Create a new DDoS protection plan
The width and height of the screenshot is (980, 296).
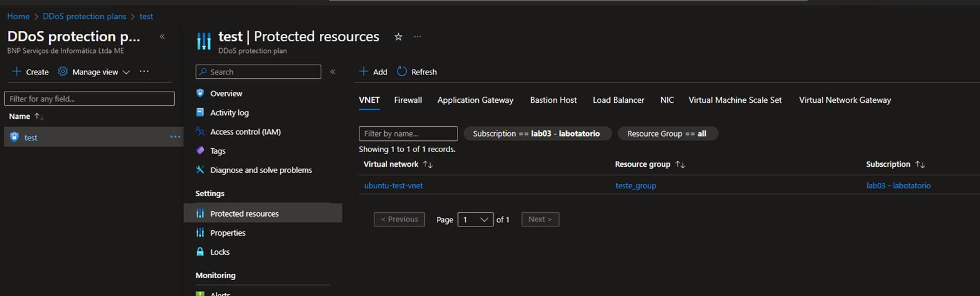coord(31,71)
